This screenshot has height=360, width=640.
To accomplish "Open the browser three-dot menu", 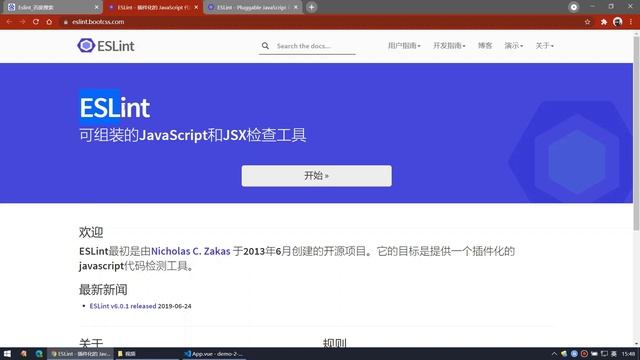I will click(x=631, y=22).
